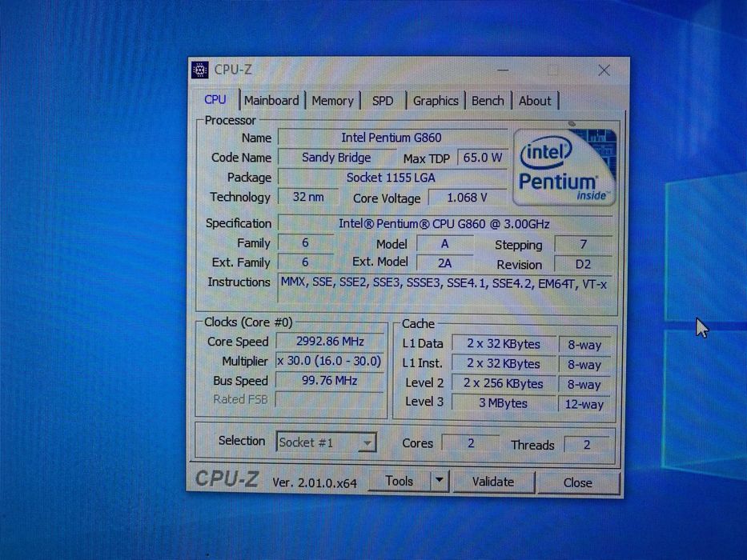Click the Multiplier value x 30.0
This screenshot has height=560, width=747.
point(330,361)
